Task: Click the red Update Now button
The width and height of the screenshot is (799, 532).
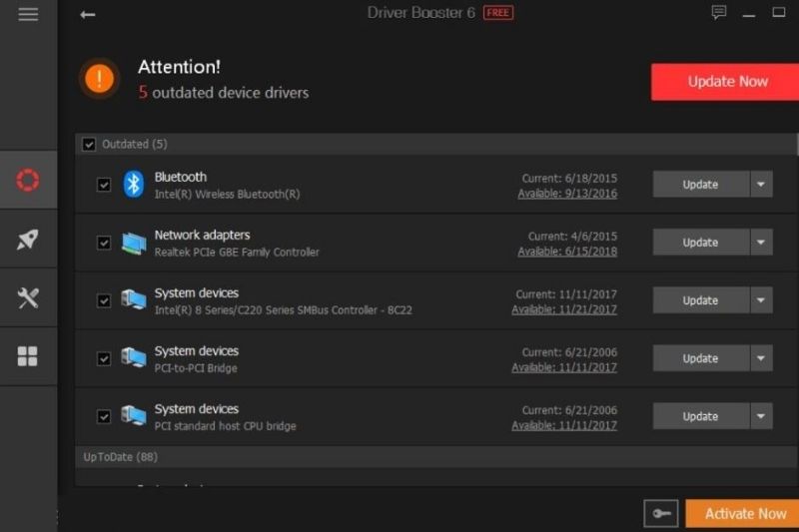Action: (725, 82)
